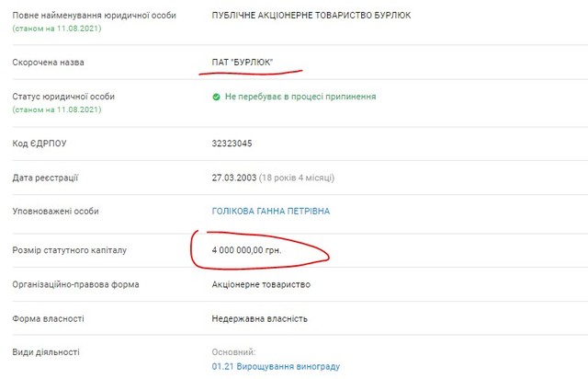The image size is (588, 379).
Task: Click the green checkmark status icon
Action: pos(216,97)
